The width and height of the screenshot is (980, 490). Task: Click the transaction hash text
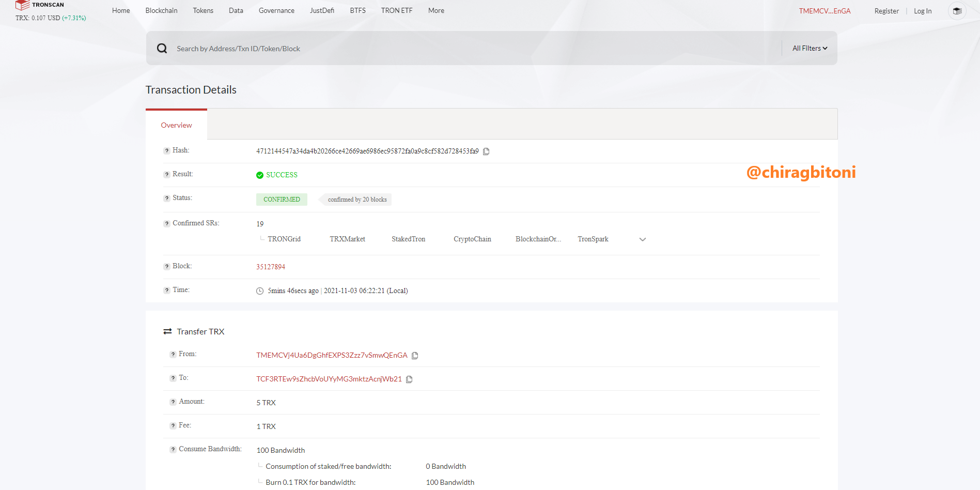[367, 151]
